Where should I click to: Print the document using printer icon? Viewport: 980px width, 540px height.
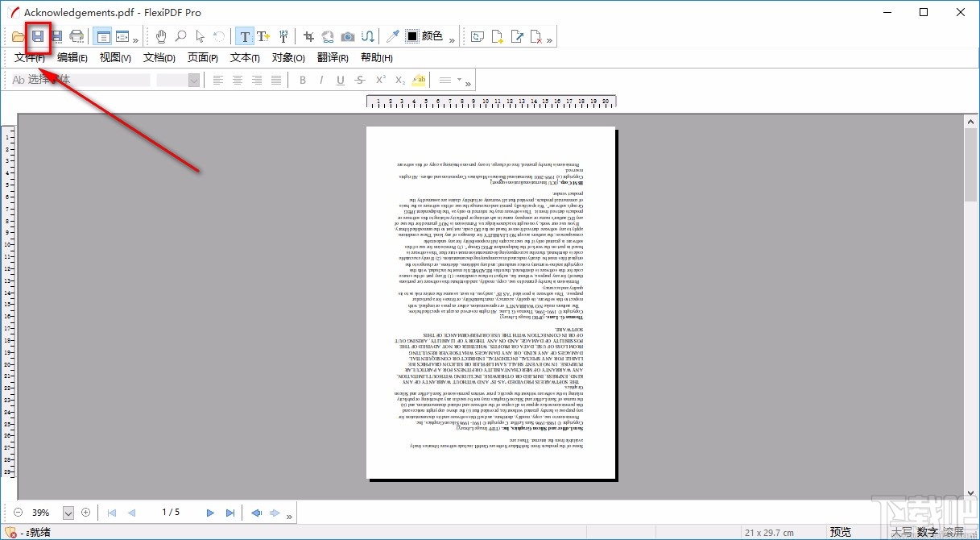click(x=76, y=36)
